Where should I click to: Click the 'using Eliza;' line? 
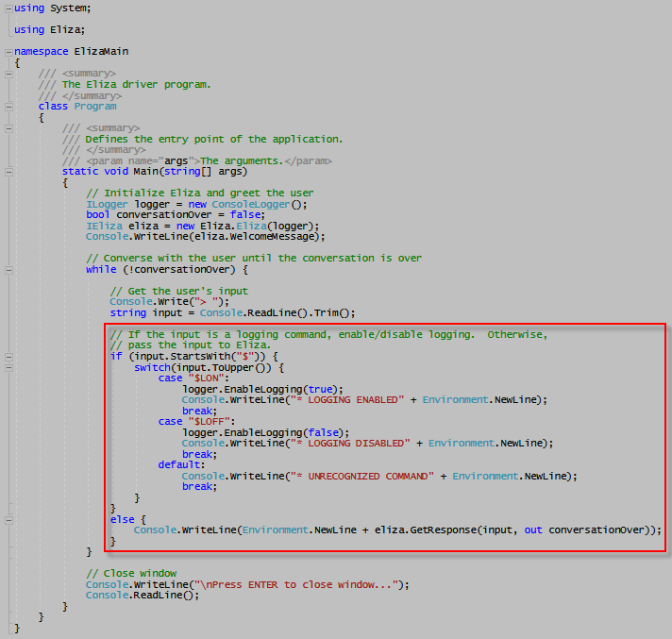49,29
